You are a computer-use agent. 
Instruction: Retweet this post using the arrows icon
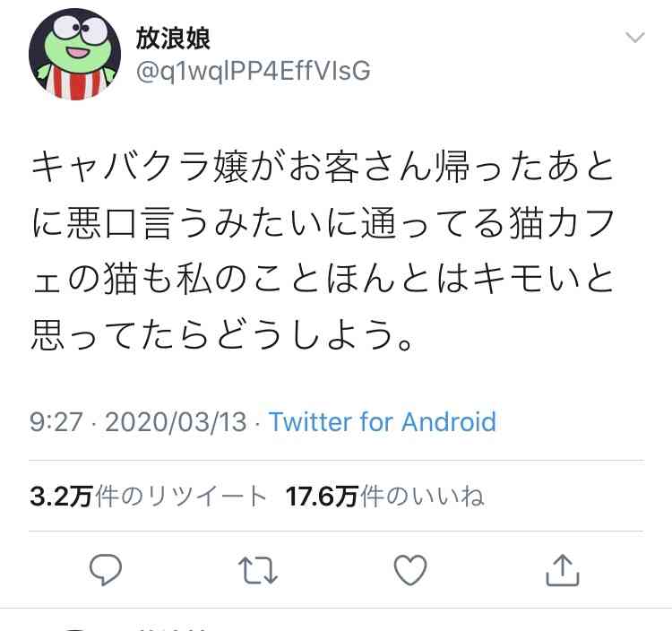coord(257,570)
